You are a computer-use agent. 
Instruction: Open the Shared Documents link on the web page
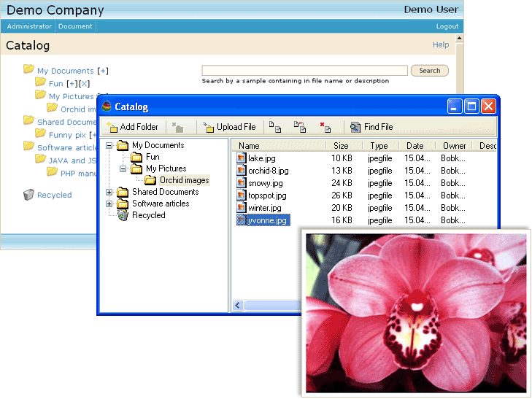67,122
